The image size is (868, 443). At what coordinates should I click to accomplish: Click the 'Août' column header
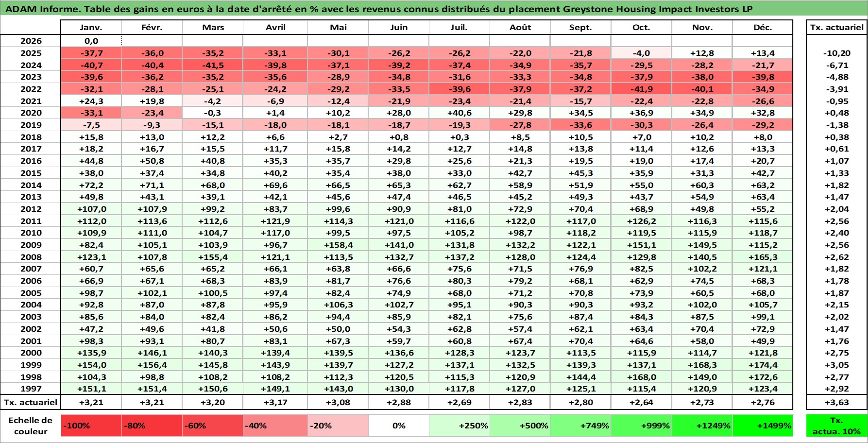click(x=520, y=27)
